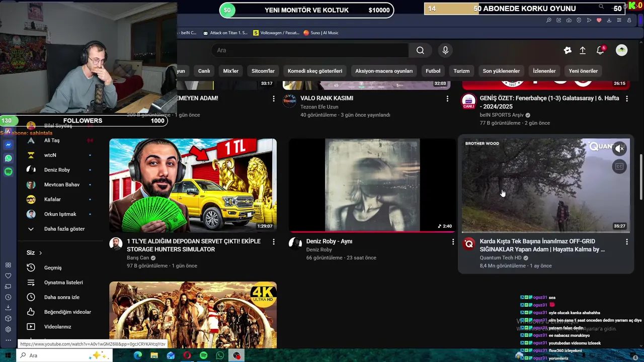Open Opera easy setup sliders icon
Viewport: 644px width, 362px height.
[619, 20]
